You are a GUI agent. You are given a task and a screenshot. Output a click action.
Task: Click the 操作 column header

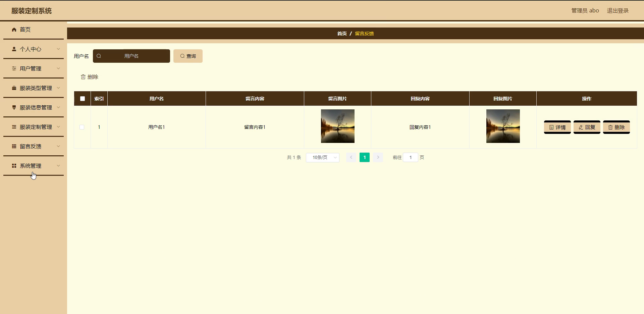(x=587, y=99)
